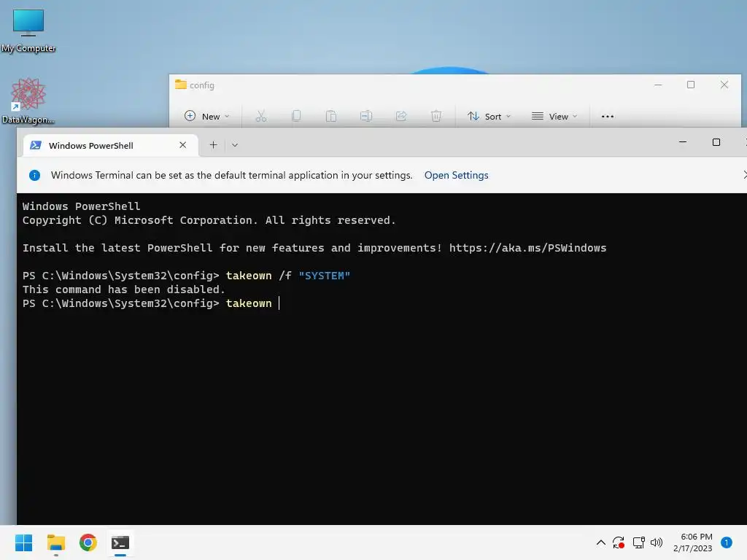Open the DataWagon desktop shortcut
This screenshot has width=747, height=560.
pyautogui.click(x=28, y=101)
